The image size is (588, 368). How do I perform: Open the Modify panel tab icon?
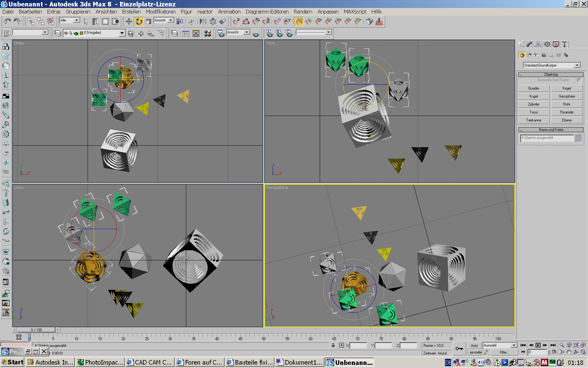[529, 44]
